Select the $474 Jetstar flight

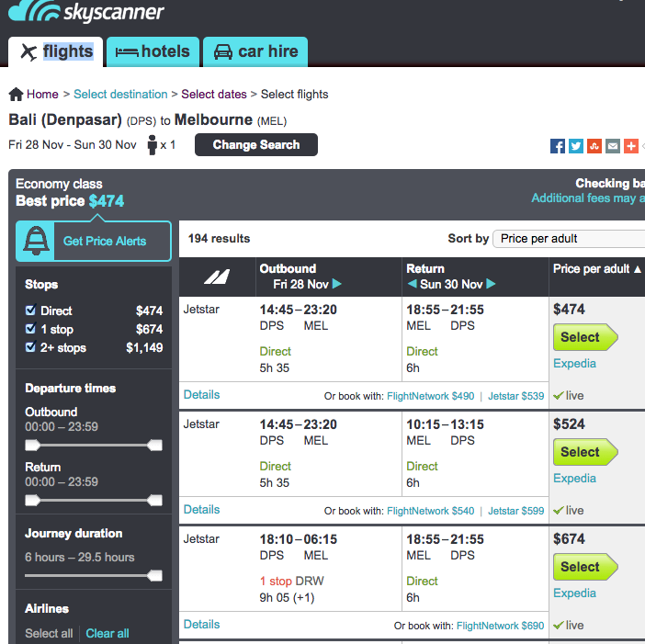(x=585, y=337)
